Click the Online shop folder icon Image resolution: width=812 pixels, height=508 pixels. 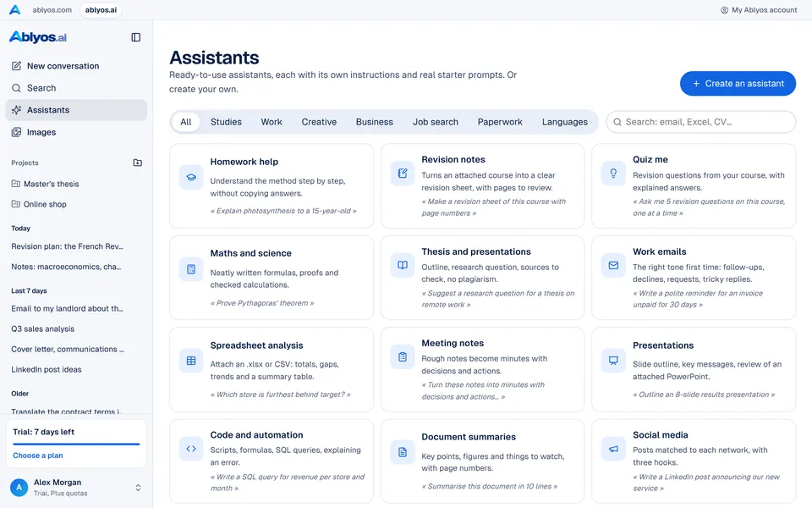[x=15, y=204]
